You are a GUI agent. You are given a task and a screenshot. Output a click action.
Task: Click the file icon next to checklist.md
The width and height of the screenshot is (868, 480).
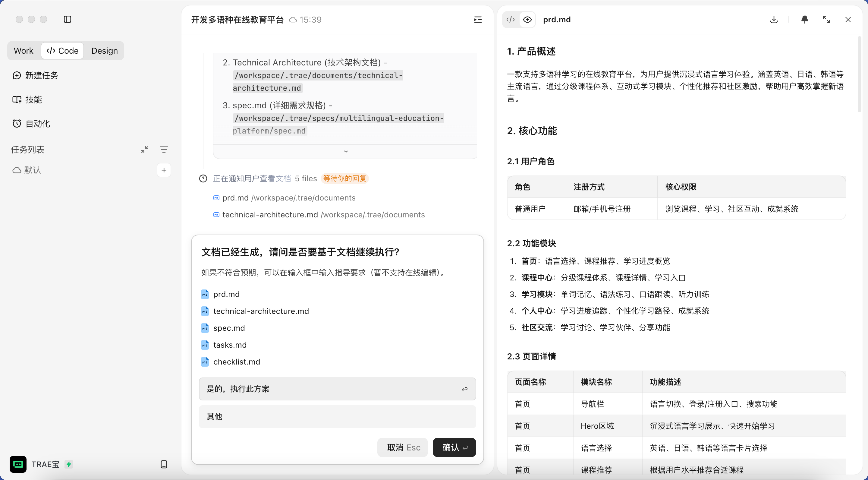pyautogui.click(x=205, y=362)
